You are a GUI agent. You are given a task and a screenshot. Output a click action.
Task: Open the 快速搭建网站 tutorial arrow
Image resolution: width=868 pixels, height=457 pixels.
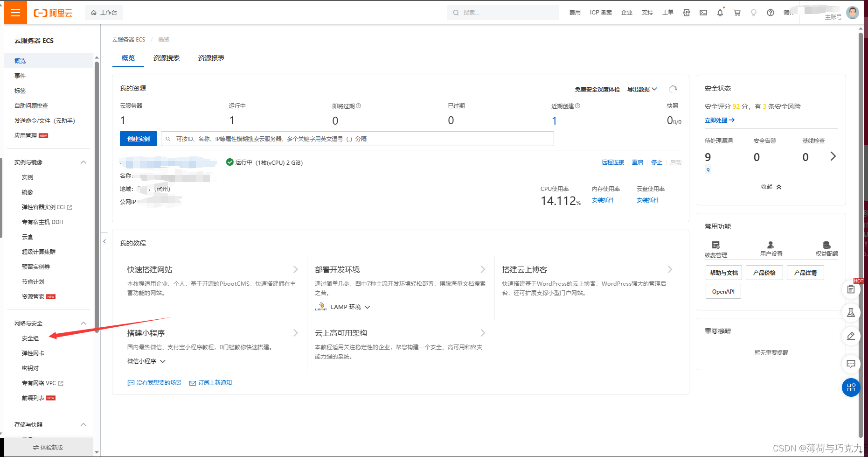point(296,269)
